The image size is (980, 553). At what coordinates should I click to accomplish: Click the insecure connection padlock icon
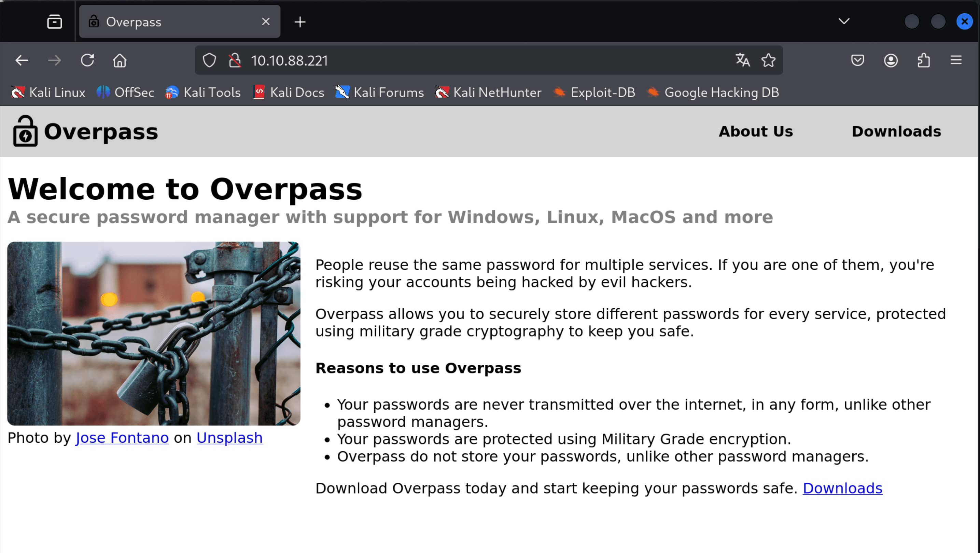[235, 60]
